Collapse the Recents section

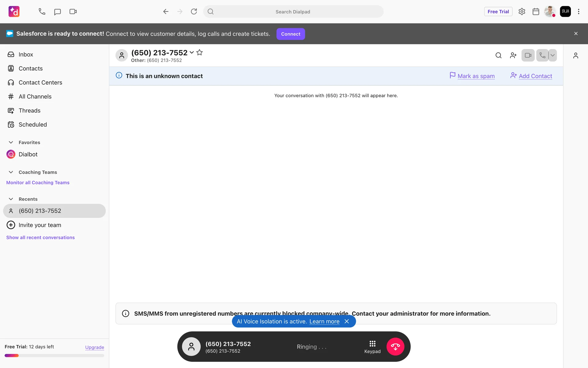click(x=11, y=199)
